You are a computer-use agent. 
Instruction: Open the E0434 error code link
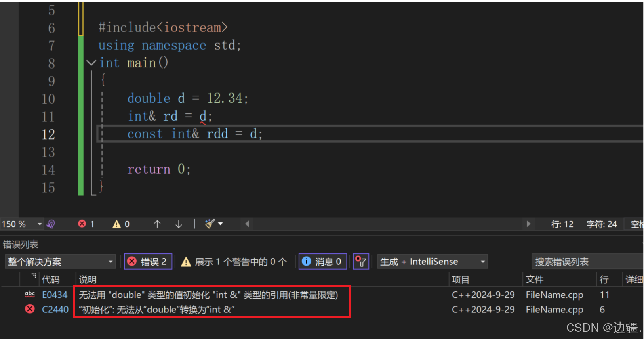(55, 295)
